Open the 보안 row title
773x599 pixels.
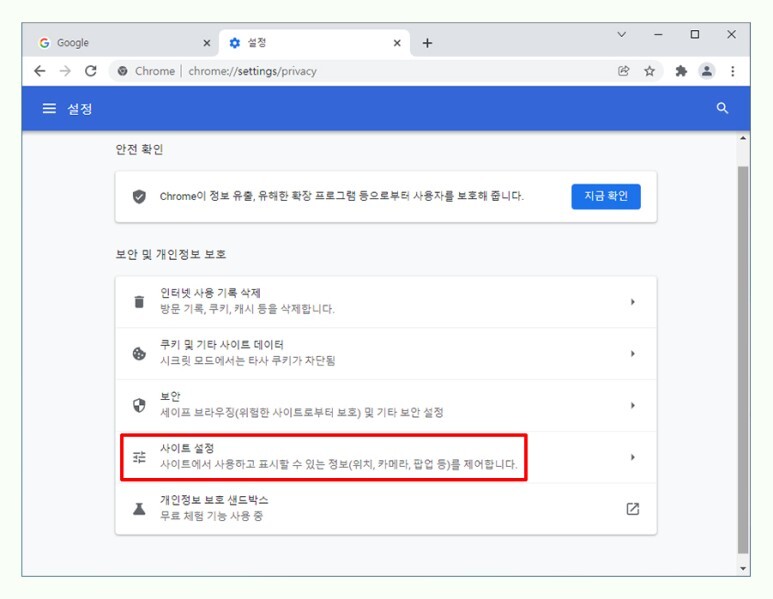coord(170,396)
